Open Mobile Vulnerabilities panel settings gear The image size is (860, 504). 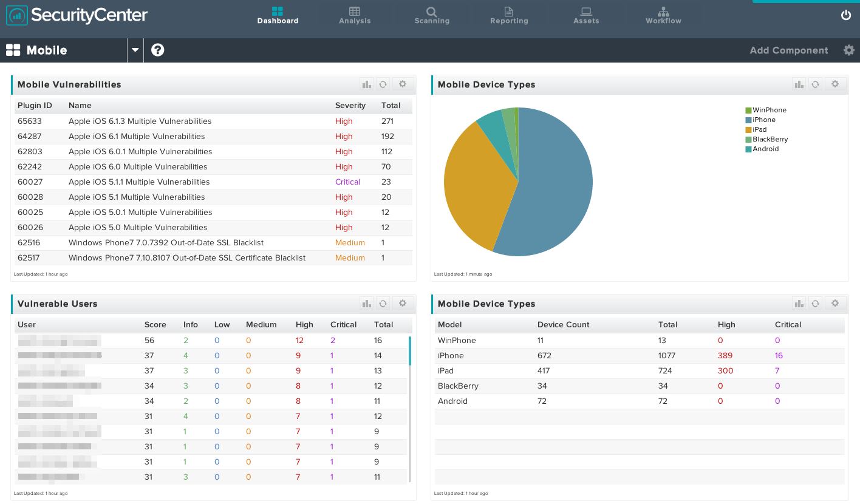tap(403, 84)
